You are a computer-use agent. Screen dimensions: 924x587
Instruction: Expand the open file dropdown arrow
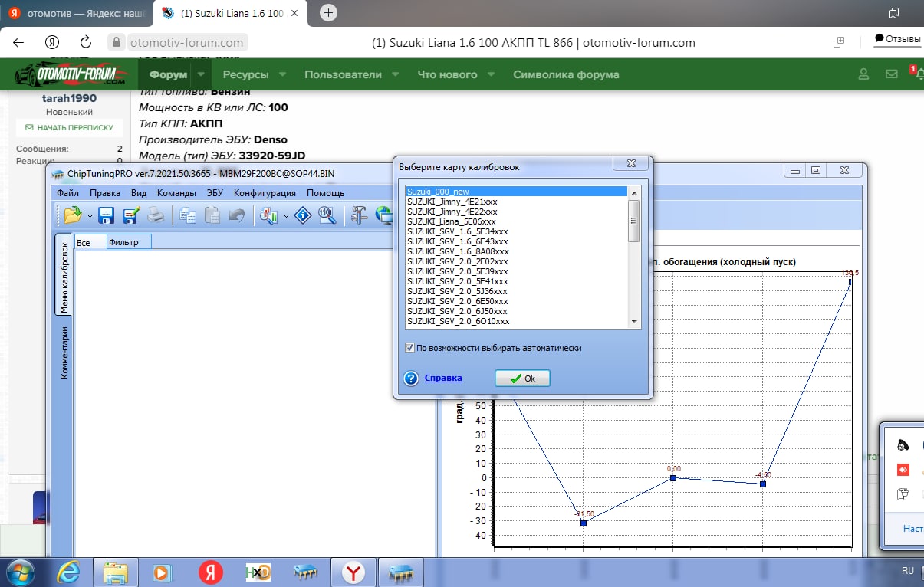tap(90, 217)
